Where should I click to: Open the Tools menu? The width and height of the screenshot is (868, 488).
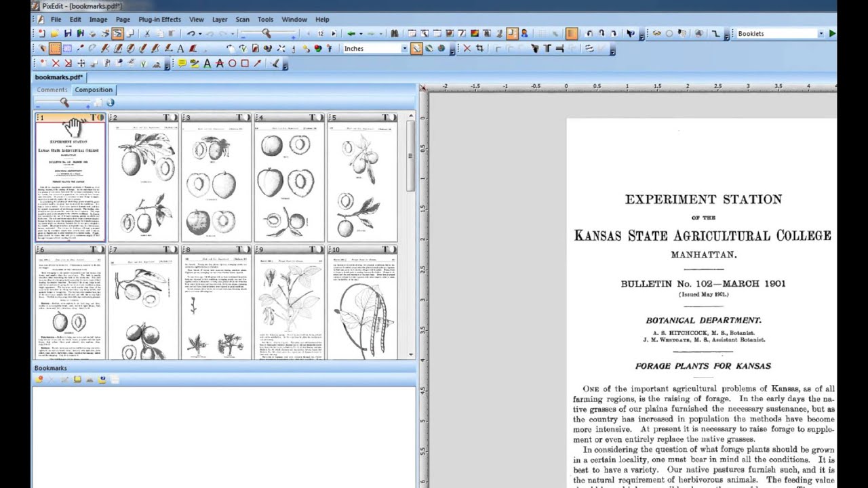pyautogui.click(x=265, y=19)
